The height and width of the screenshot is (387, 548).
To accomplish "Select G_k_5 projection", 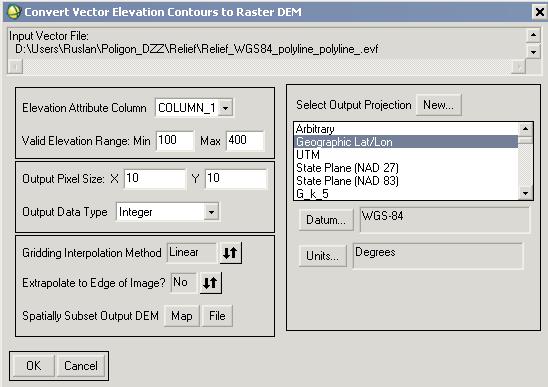I will point(406,194).
